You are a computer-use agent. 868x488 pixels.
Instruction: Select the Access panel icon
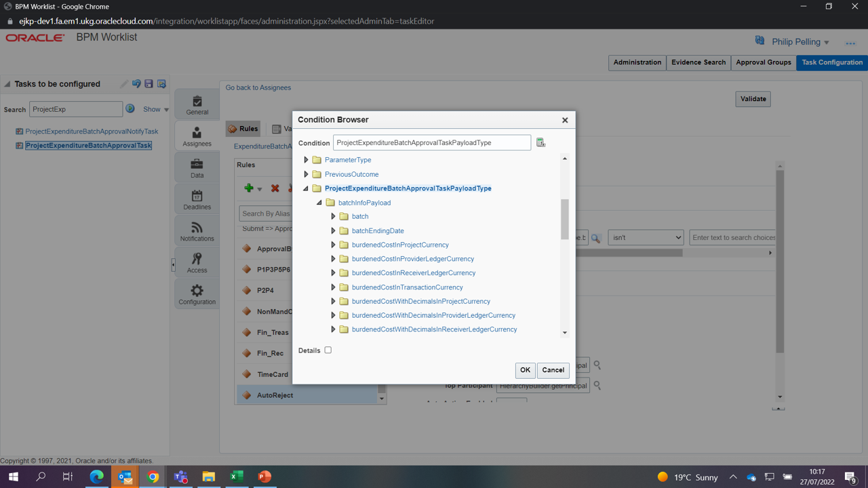(197, 261)
